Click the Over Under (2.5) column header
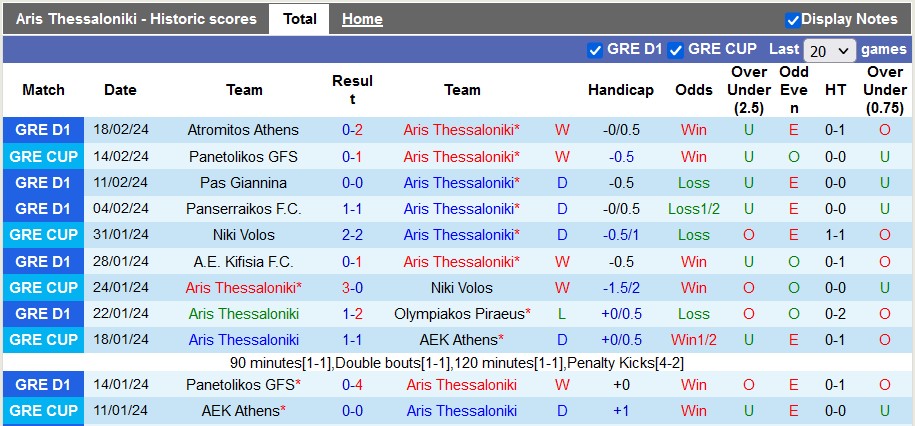 tap(749, 90)
